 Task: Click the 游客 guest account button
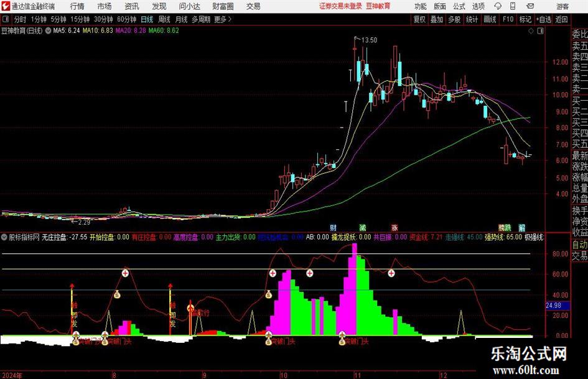562,6
